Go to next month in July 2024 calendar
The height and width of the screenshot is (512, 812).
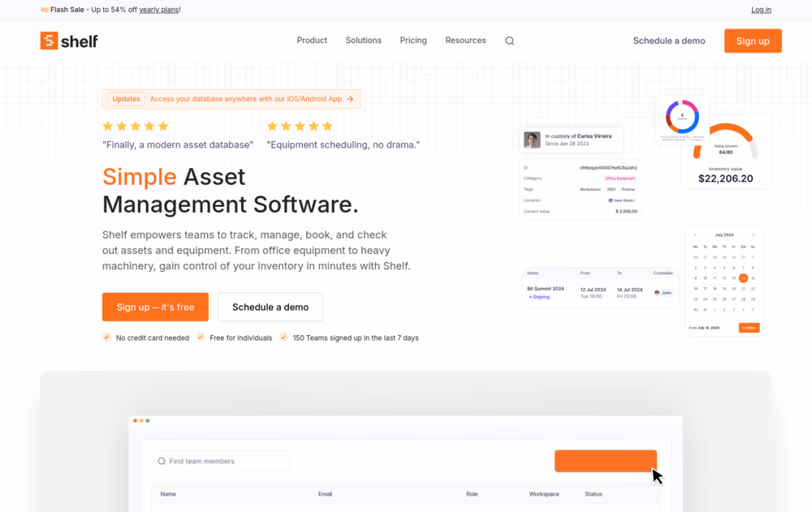point(753,235)
